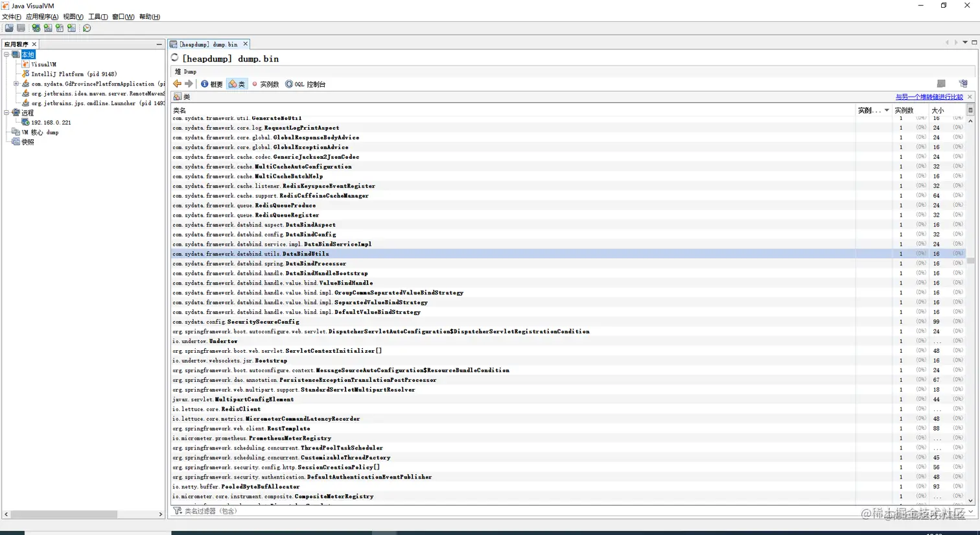Viewport: 980px width, 535px height.
Task: Sort by the 实例数 column header
Action: point(910,110)
